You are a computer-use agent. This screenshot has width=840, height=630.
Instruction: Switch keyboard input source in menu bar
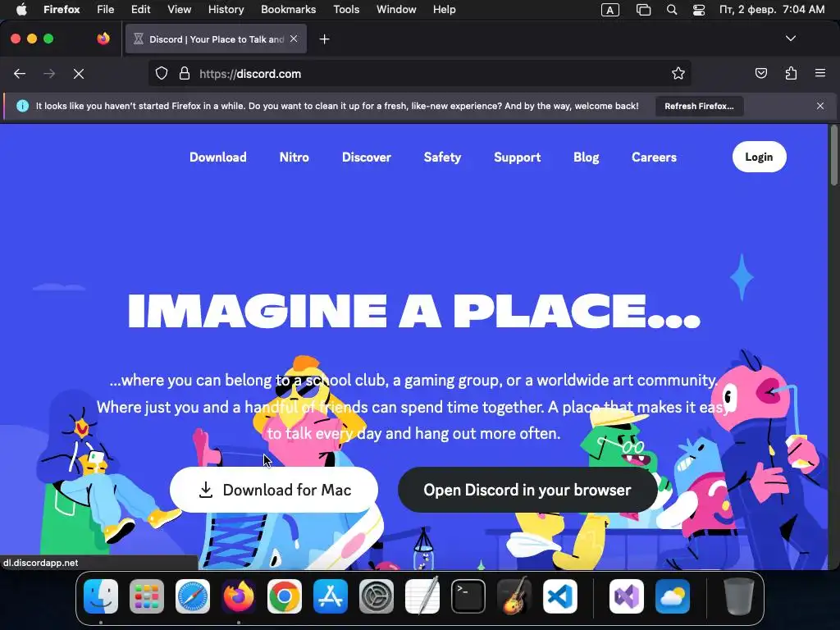pyautogui.click(x=610, y=10)
